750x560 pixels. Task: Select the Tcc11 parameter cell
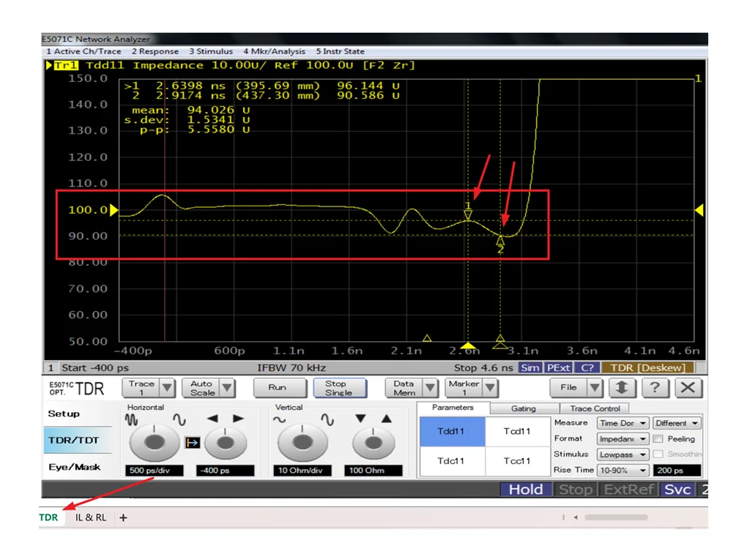tap(517, 461)
